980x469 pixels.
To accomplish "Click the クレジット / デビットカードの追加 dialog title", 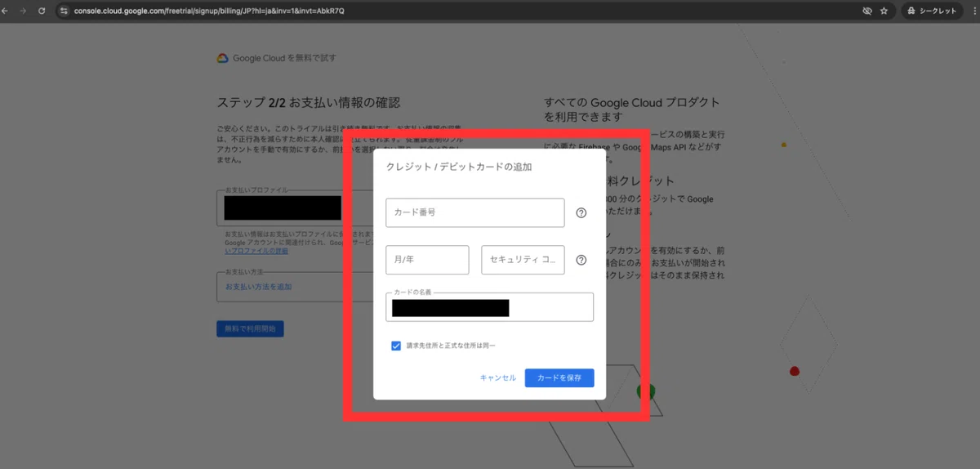I will click(x=459, y=167).
